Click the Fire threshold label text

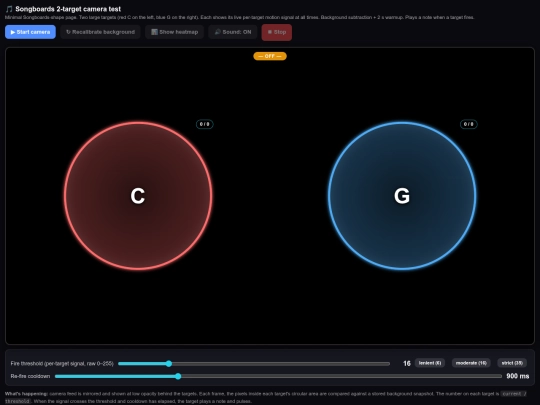62,363
